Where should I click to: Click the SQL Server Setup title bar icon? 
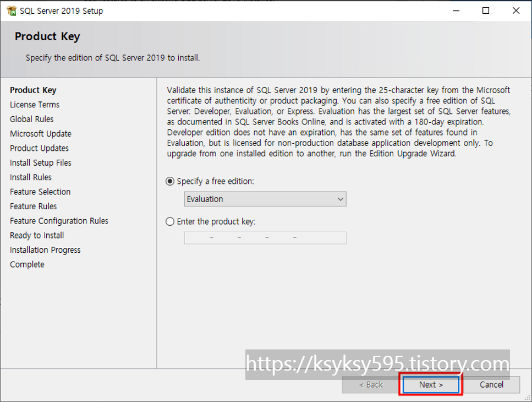(x=12, y=11)
